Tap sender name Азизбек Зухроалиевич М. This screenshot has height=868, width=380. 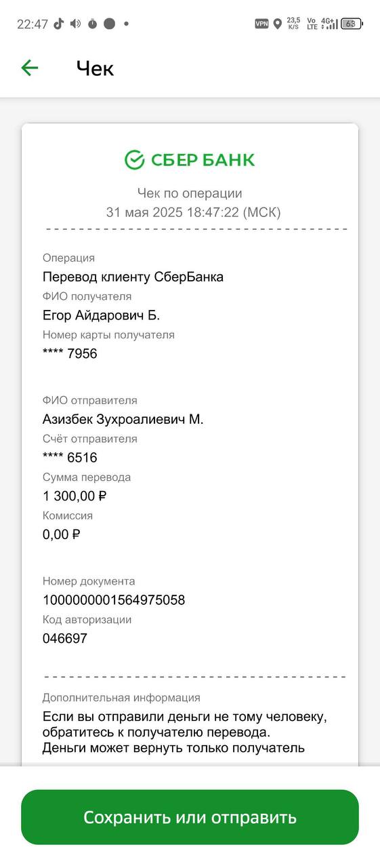click(x=123, y=420)
